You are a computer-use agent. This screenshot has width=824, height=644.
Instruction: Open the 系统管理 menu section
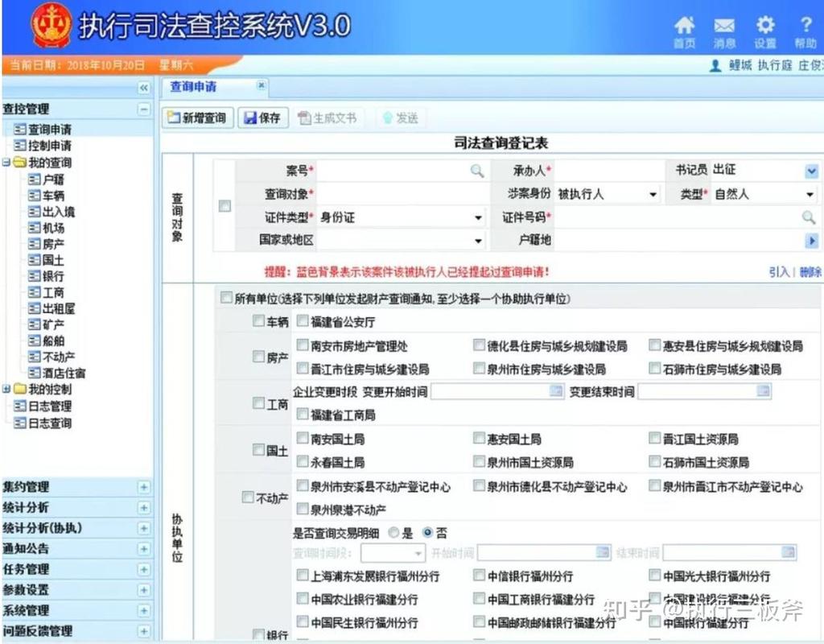[77, 610]
